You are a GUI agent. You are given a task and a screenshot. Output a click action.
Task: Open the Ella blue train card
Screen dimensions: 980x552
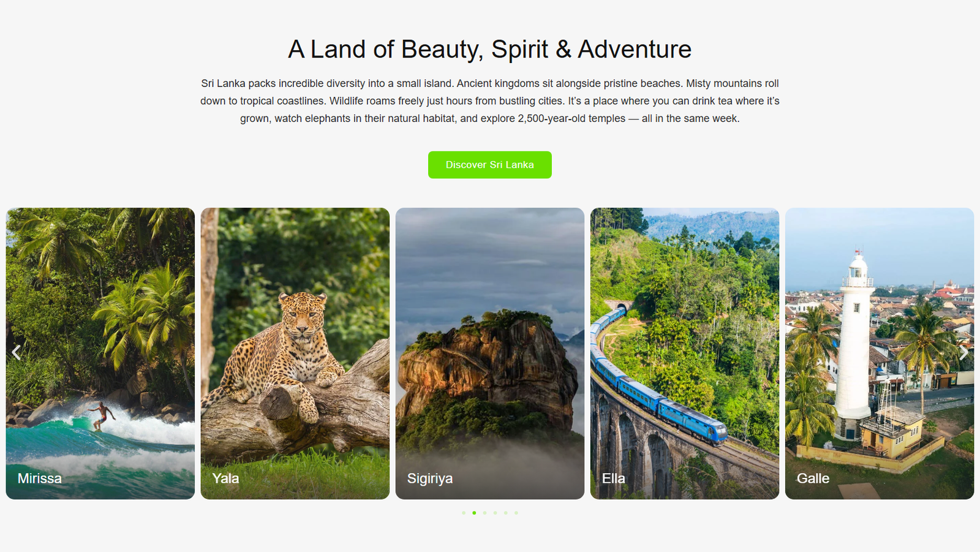pos(685,354)
